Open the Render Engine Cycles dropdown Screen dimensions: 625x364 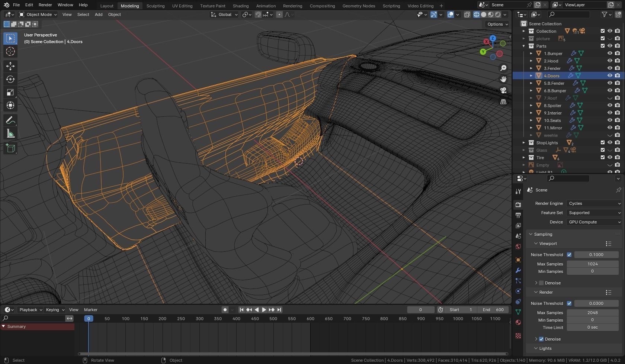(594, 203)
